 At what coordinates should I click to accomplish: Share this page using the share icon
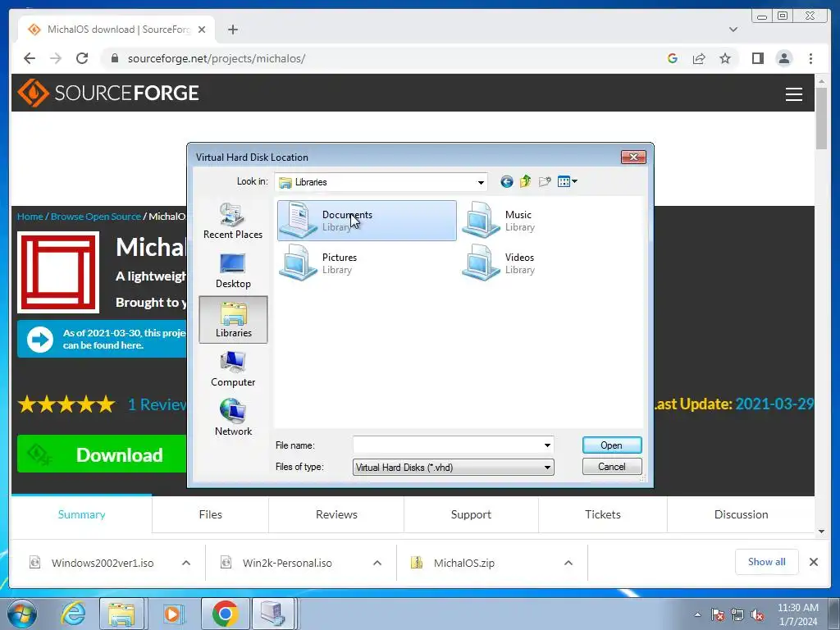click(699, 58)
